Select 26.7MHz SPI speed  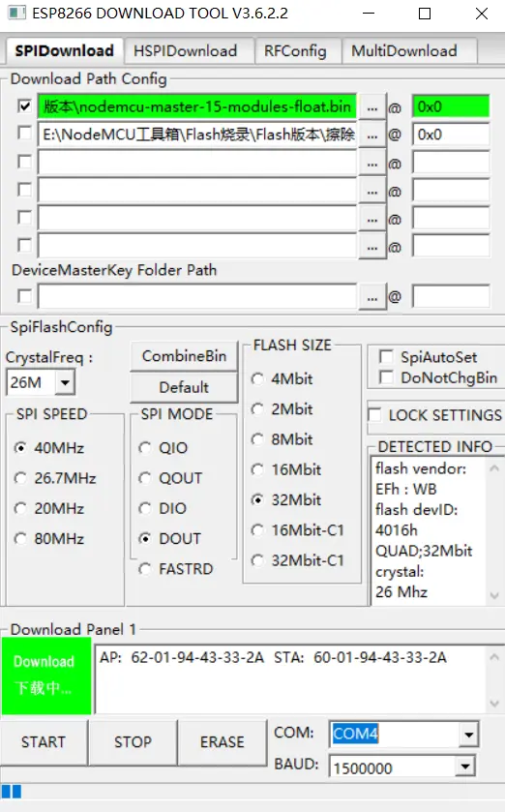click(x=20, y=478)
